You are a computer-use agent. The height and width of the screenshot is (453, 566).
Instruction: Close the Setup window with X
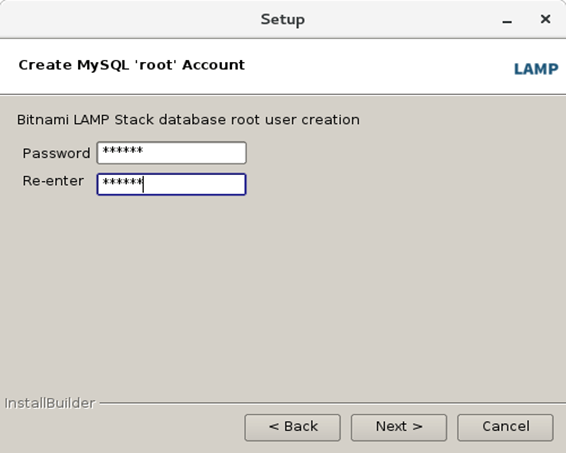click(545, 19)
